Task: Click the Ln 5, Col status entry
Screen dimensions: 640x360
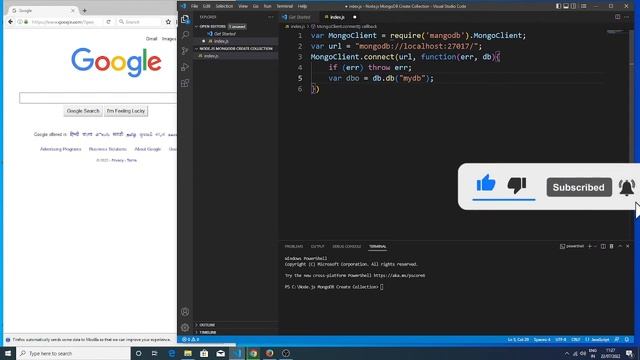Action: (x=518, y=340)
